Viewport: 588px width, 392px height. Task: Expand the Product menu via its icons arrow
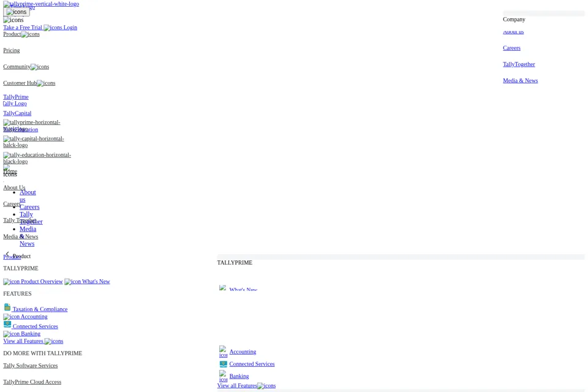click(31, 34)
